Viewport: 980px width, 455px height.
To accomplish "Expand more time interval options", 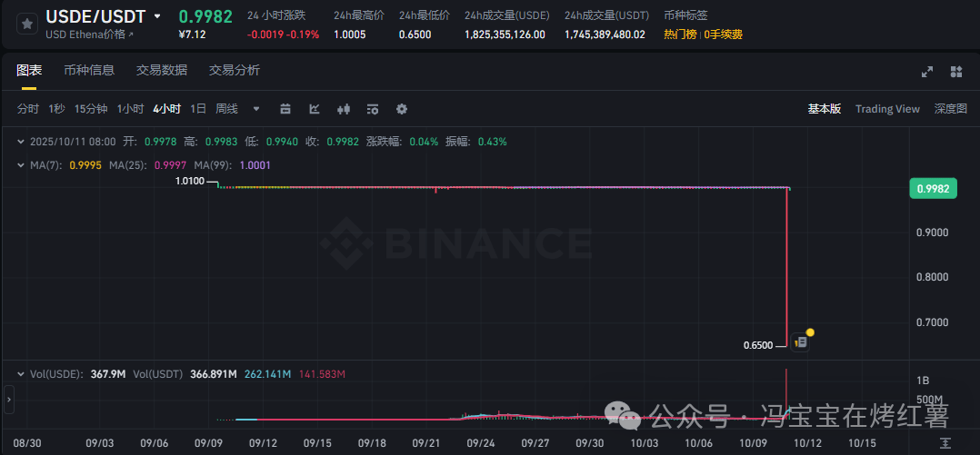I will 256,109.
